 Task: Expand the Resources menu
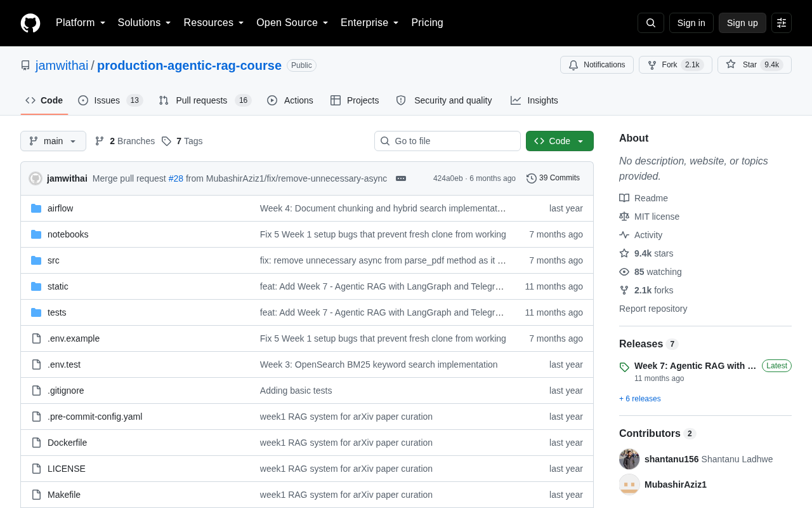click(214, 23)
